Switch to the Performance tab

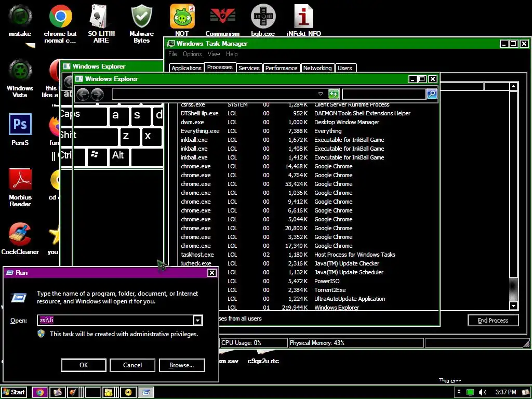pyautogui.click(x=281, y=68)
